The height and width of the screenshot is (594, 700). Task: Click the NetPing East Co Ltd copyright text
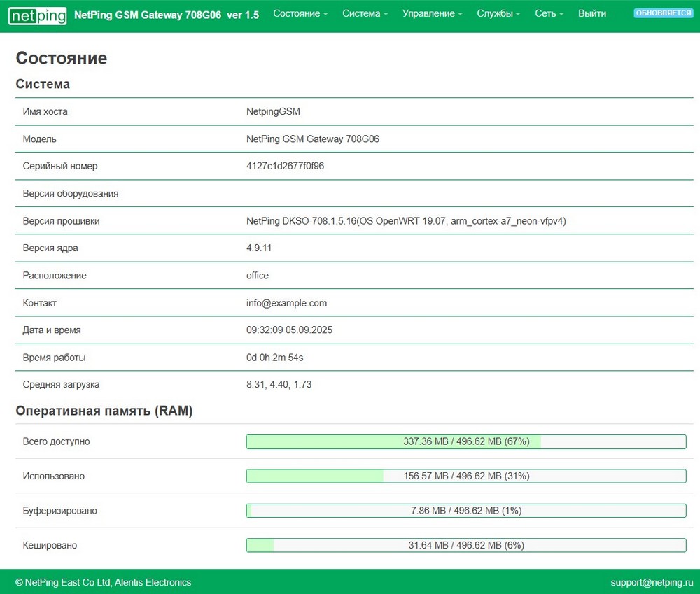pos(103,582)
